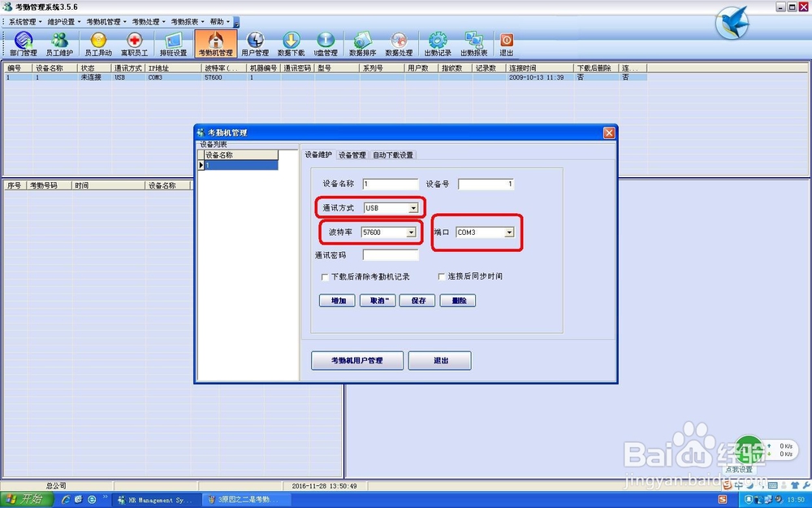This screenshot has width=812, height=508.
Task: Switch to the 自动下载设置 tab
Action: pos(393,155)
